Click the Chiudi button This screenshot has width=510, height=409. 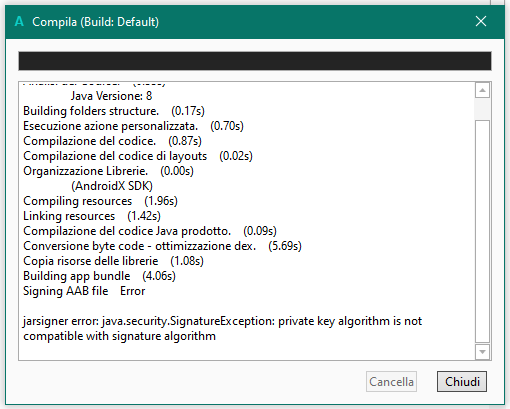[x=462, y=381]
